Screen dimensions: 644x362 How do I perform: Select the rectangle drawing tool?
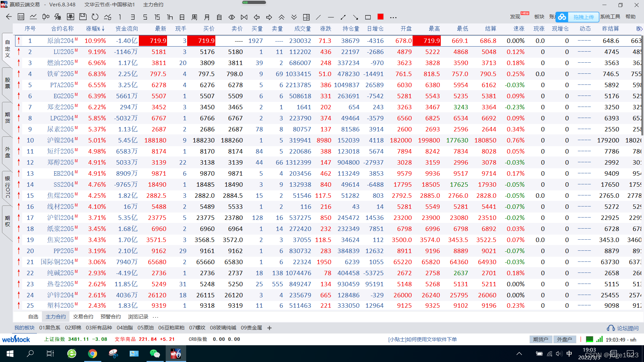click(368, 17)
